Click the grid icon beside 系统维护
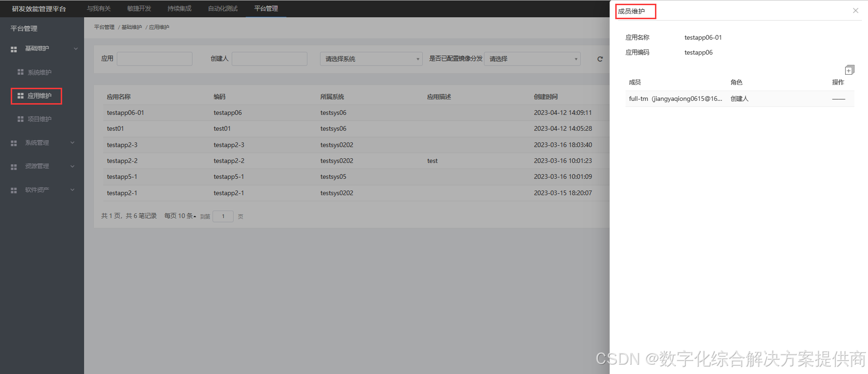Screen dimensions: 868x374 click(21, 72)
